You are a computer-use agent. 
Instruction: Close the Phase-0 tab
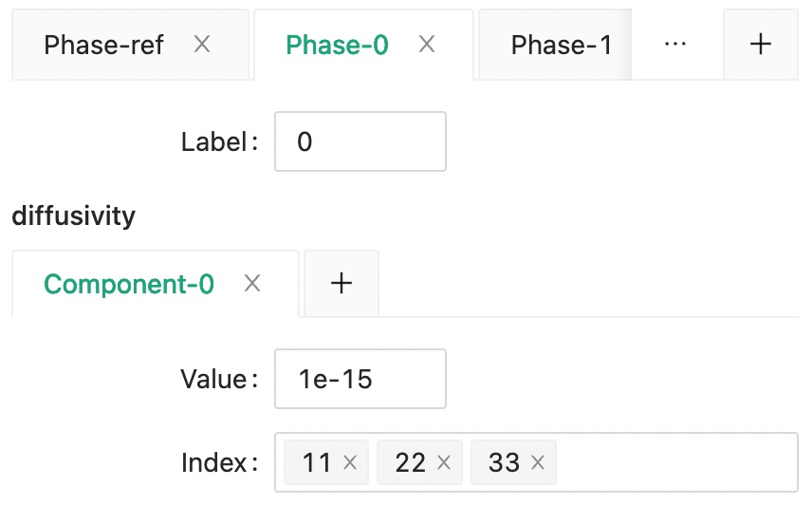427,45
